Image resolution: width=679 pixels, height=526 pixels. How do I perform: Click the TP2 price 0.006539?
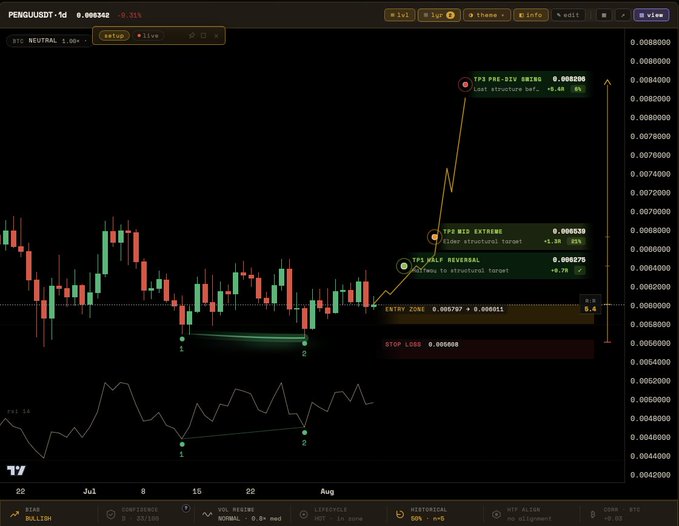tap(569, 231)
